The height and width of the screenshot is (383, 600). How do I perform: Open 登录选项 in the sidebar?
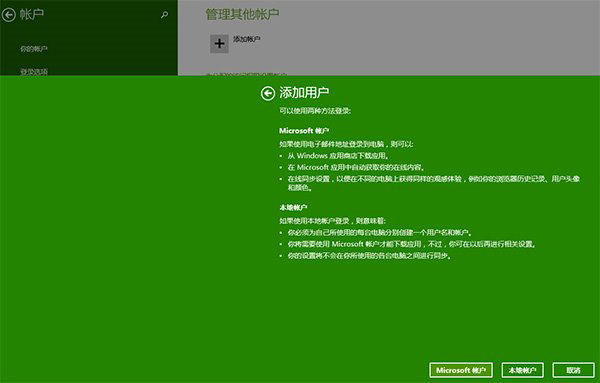[x=34, y=72]
